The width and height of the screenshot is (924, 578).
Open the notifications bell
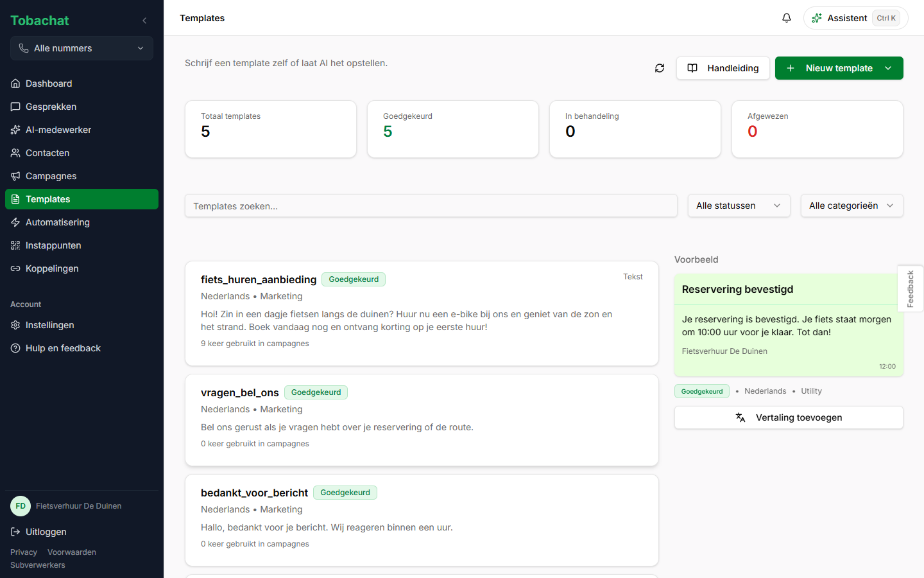(787, 18)
